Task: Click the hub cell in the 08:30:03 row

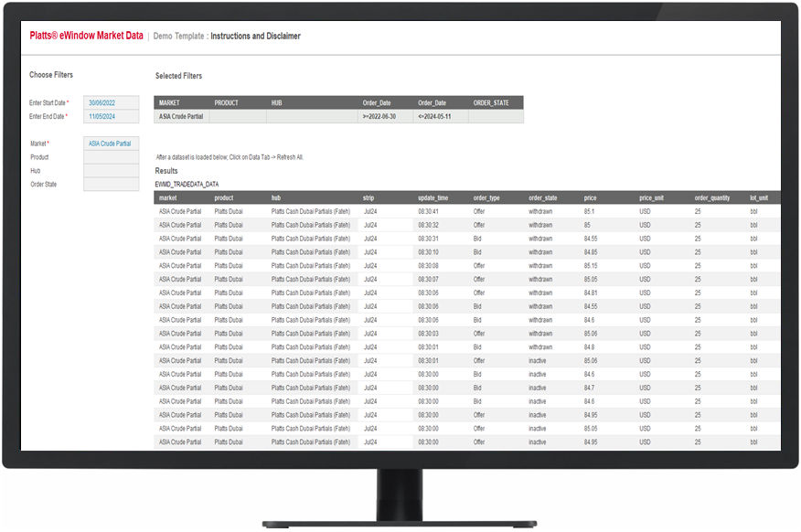Action: click(x=311, y=334)
